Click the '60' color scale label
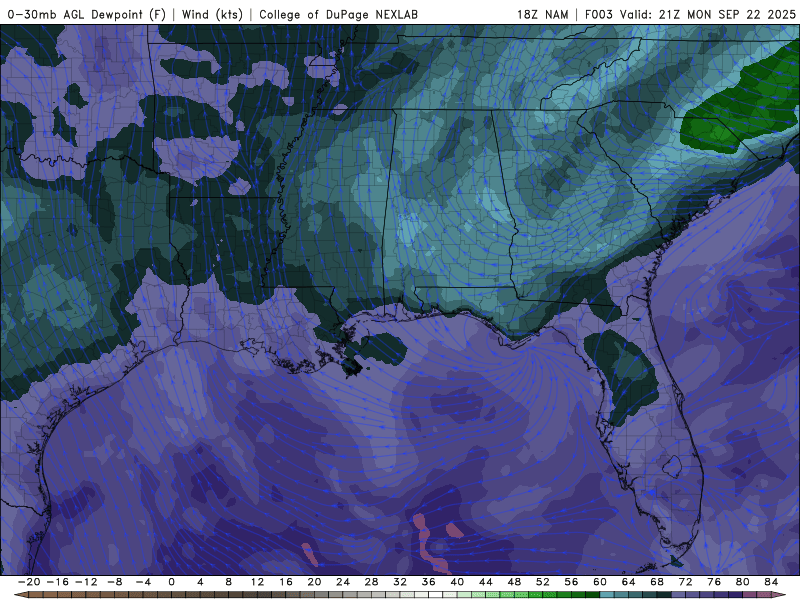 [x=600, y=582]
